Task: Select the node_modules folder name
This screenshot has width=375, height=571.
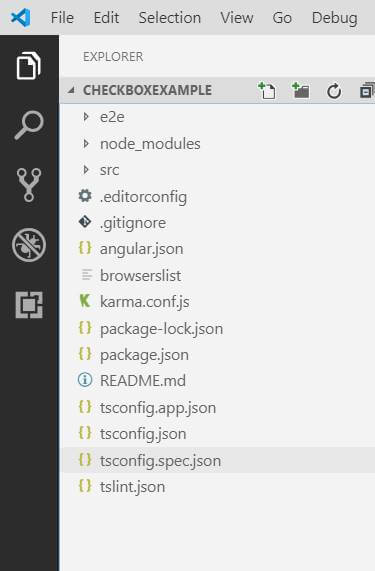Action: click(150, 144)
